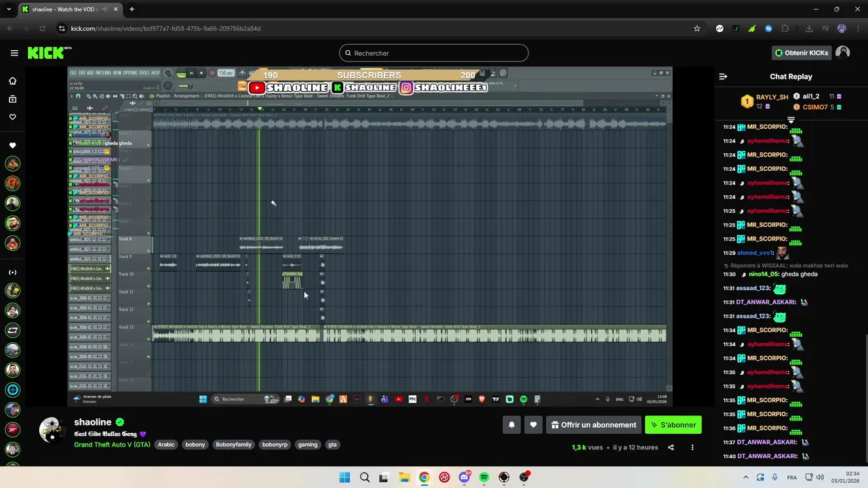Open the Grand Theft Auto V (GTA) category link
The image size is (868, 488).
pyautogui.click(x=112, y=445)
